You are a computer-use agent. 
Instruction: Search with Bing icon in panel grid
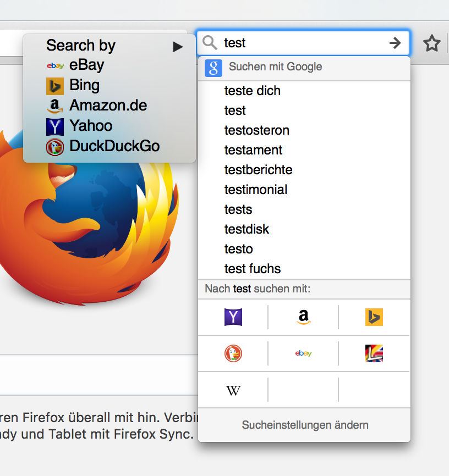[x=374, y=317]
